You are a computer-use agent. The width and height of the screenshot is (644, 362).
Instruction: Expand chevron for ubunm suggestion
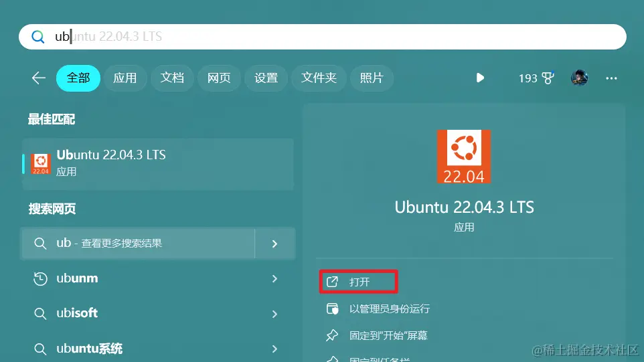274,278
